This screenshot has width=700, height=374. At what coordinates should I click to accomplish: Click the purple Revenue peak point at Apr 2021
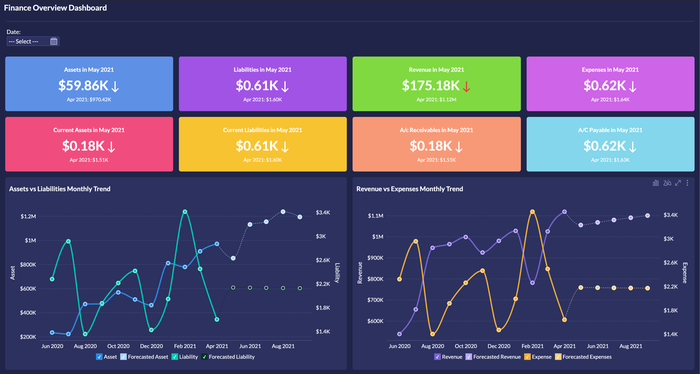coord(564,212)
